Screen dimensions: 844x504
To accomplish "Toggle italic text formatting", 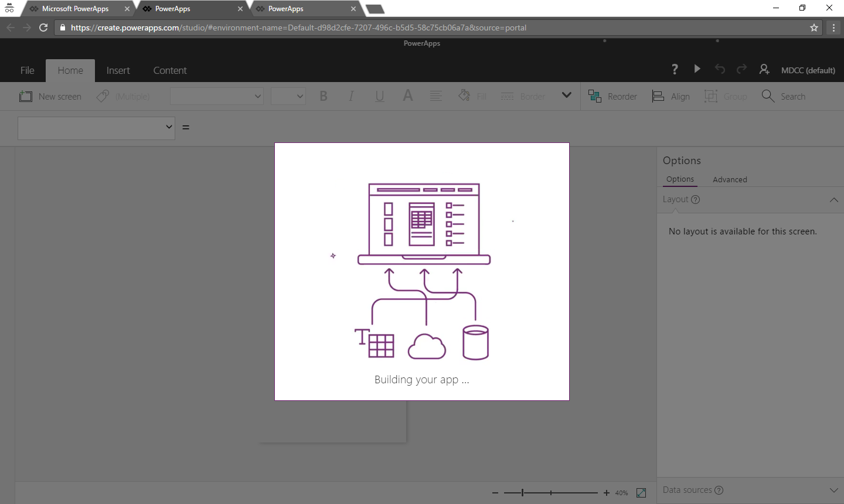I will point(351,97).
